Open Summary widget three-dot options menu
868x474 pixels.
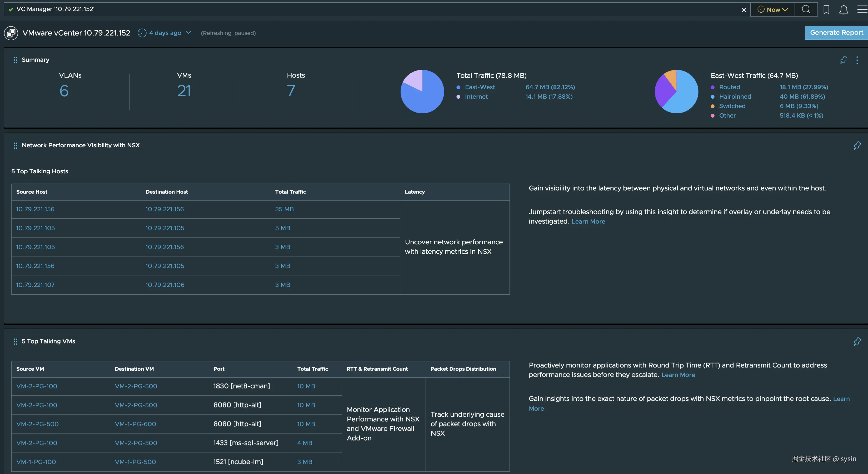857,60
